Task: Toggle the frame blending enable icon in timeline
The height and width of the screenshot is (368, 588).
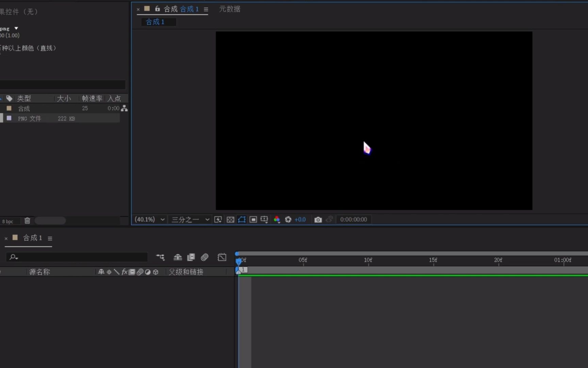Action: (191, 257)
